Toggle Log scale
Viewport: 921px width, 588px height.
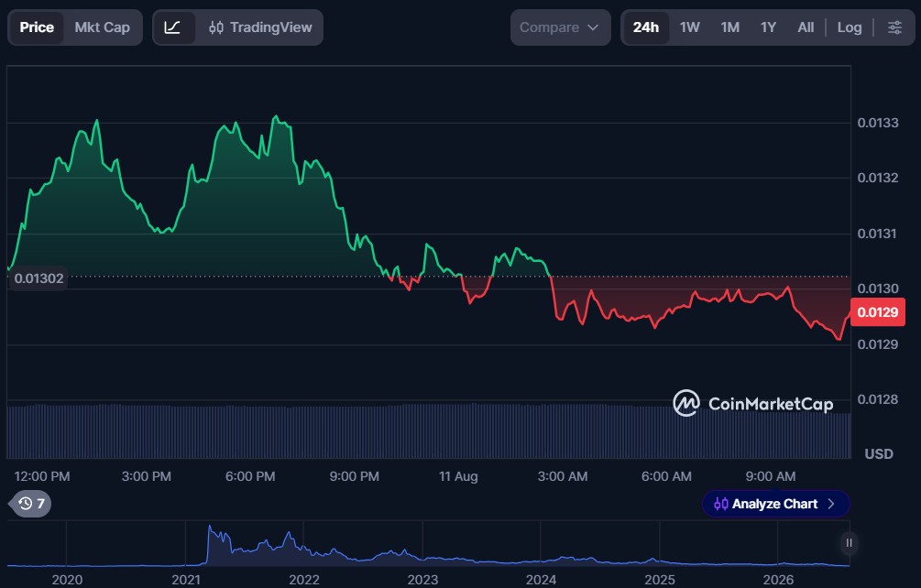(x=850, y=27)
